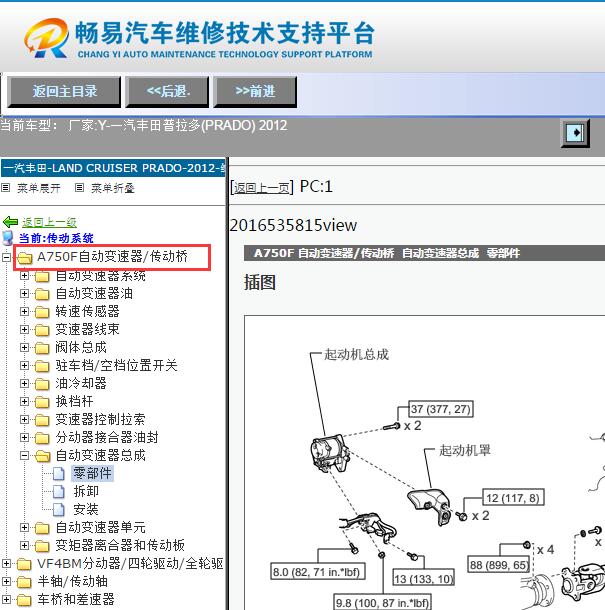
Task: Click the green back arrow icon
Action: (10, 222)
